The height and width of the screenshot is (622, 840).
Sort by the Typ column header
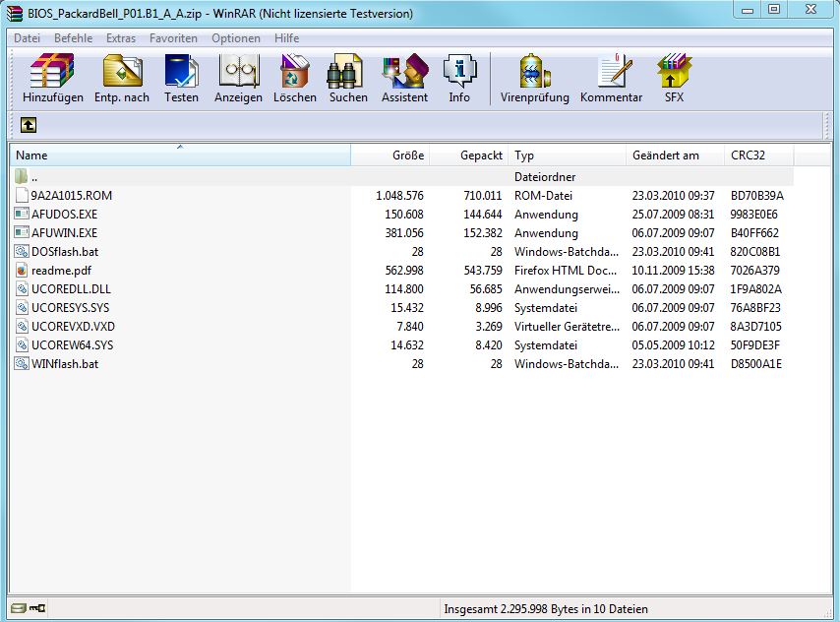tap(568, 155)
